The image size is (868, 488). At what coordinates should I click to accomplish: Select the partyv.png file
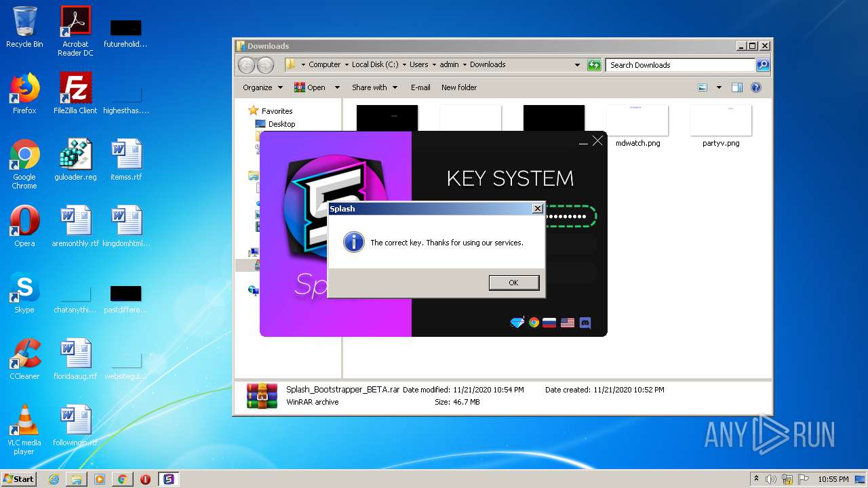(721, 126)
